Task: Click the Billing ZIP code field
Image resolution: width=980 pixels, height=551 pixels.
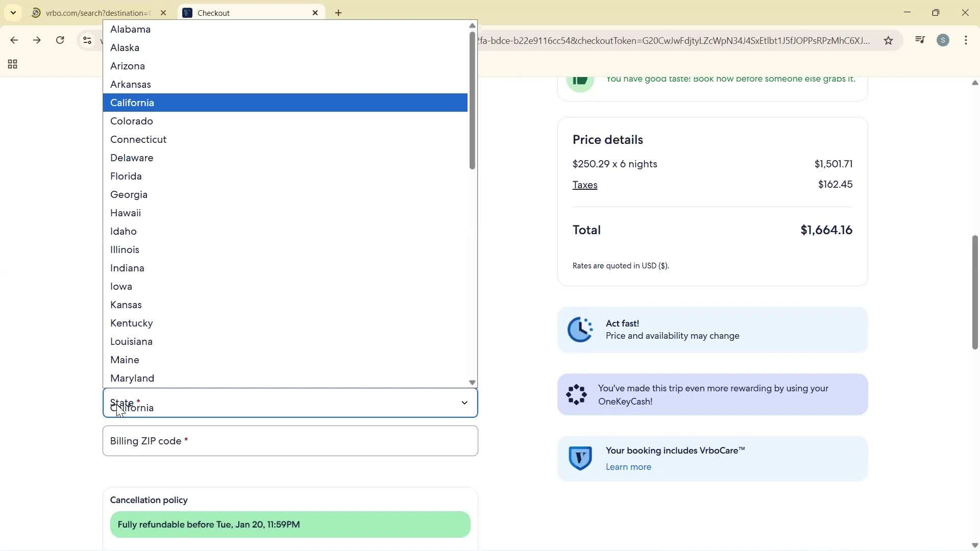Action: pyautogui.click(x=289, y=441)
